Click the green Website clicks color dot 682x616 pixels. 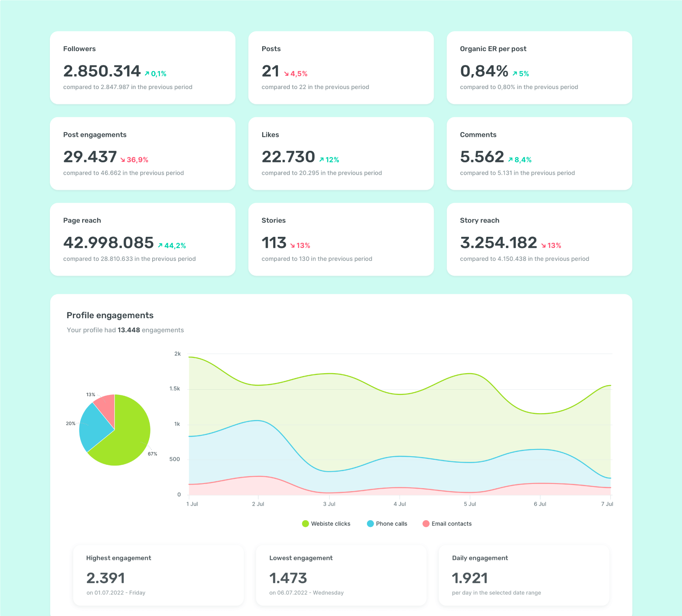coord(305,524)
